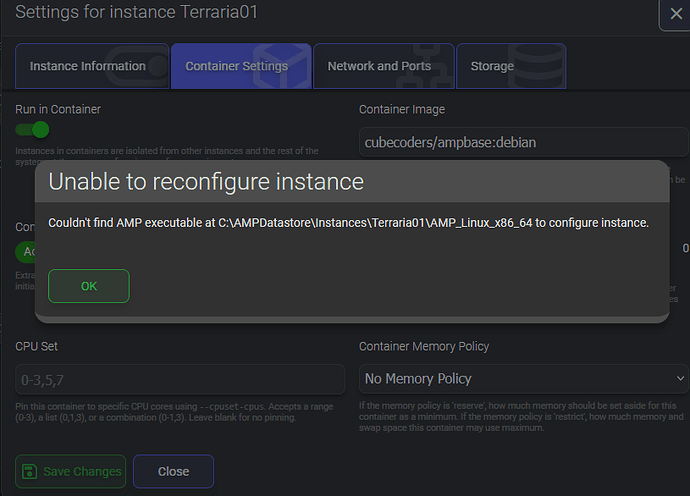The width and height of the screenshot is (690, 496).
Task: Select the Container Settings tab
Action: click(x=241, y=66)
